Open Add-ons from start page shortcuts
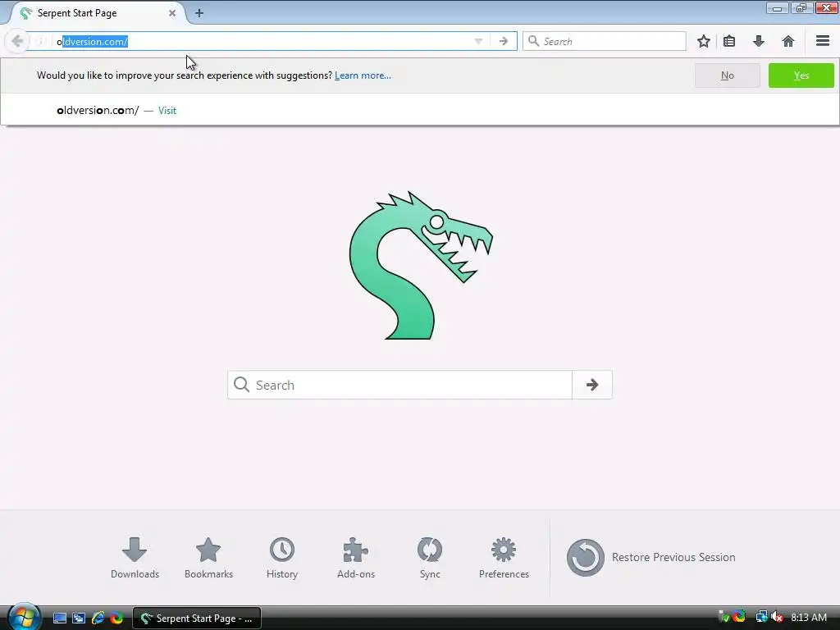Viewport: 840px width, 630px height. pyautogui.click(x=356, y=558)
